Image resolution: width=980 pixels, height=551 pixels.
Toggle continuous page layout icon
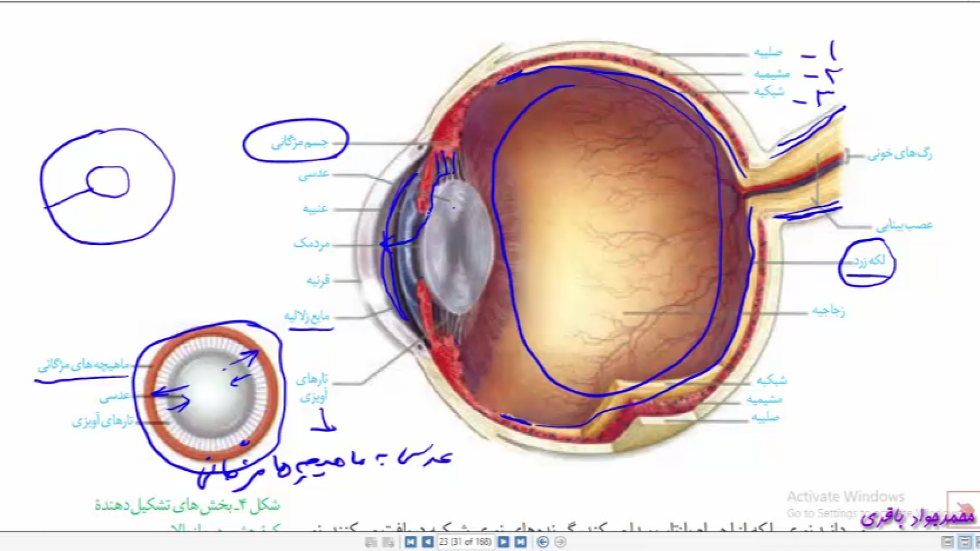[x=964, y=542]
